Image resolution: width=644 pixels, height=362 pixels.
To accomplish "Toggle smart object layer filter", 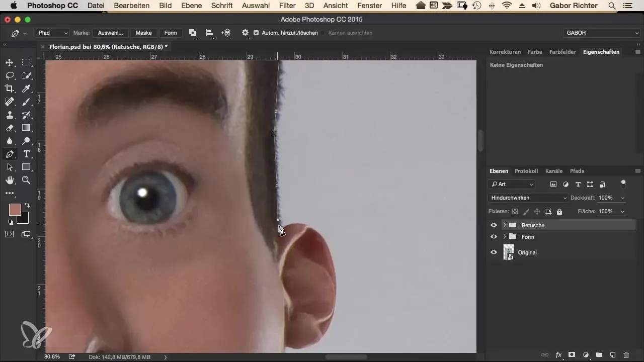I will click(x=602, y=185).
